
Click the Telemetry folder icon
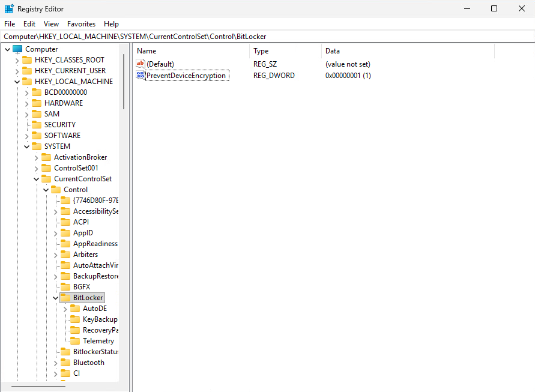point(75,341)
